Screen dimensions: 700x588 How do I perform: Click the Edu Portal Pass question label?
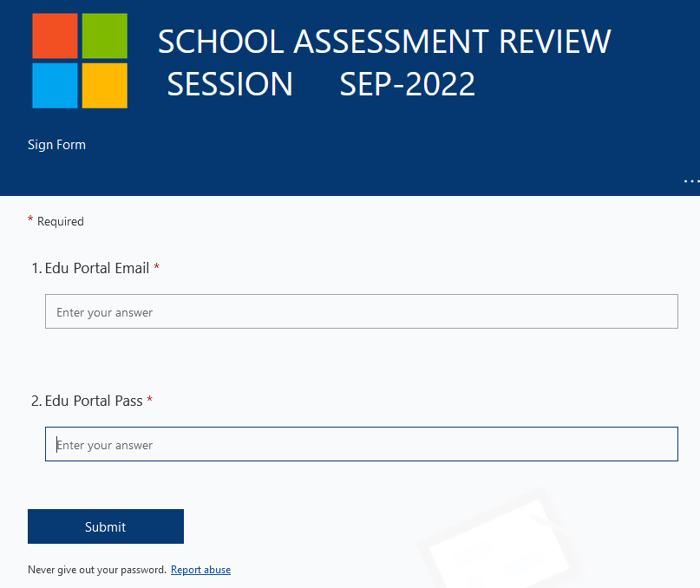point(87,401)
